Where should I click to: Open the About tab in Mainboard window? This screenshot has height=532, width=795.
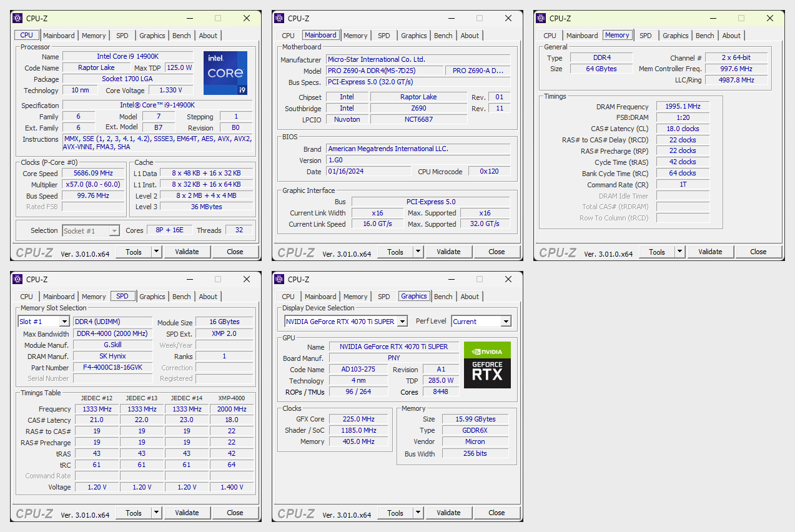pyautogui.click(x=470, y=36)
